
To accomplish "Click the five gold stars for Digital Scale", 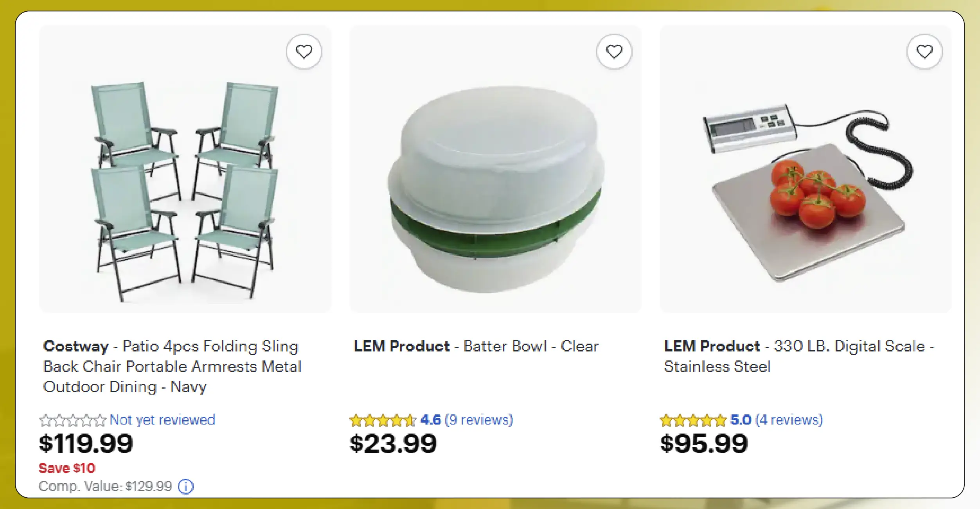I will click(693, 421).
